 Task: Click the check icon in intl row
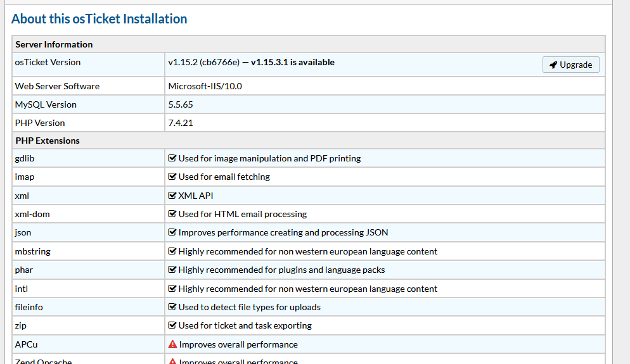click(x=172, y=289)
